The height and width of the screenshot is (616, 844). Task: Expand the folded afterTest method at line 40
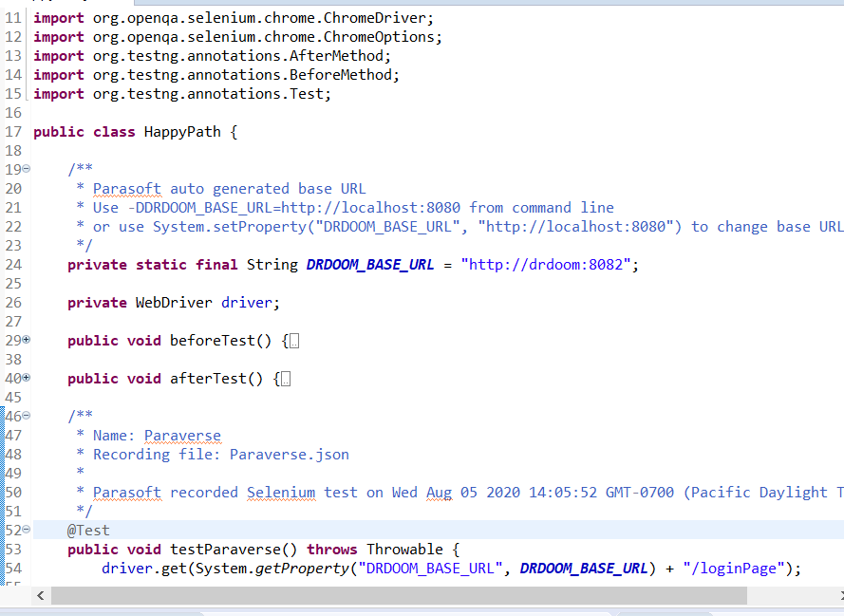click(26, 378)
